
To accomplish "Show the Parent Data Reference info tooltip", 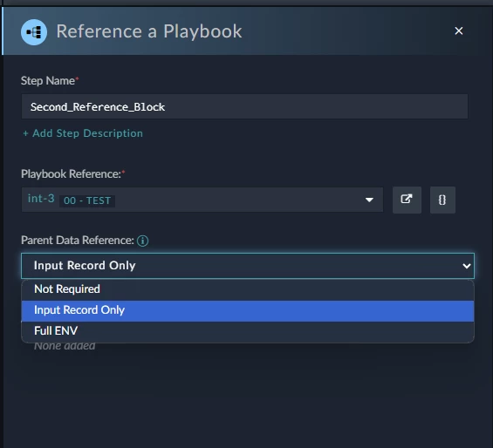I will point(143,241).
